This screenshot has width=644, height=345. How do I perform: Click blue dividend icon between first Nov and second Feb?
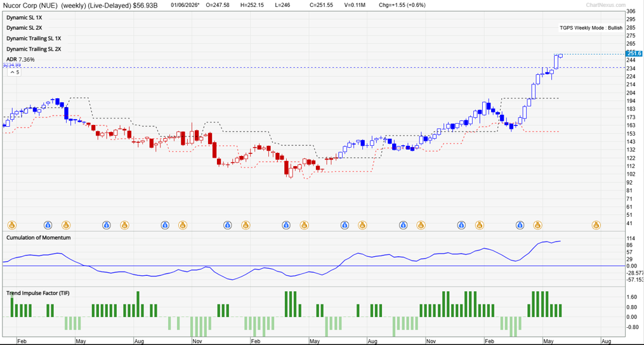[x=228, y=225]
